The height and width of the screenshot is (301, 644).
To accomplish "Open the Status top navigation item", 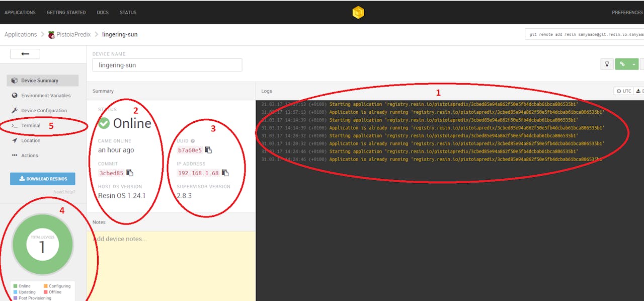I will [128, 12].
